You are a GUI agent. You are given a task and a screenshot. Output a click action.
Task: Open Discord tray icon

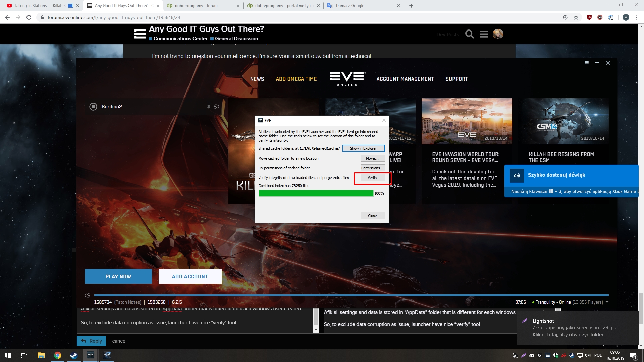(532, 355)
